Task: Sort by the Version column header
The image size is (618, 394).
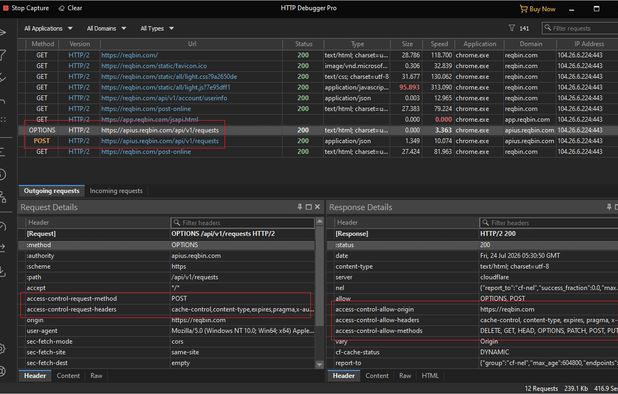Action: (x=80, y=44)
